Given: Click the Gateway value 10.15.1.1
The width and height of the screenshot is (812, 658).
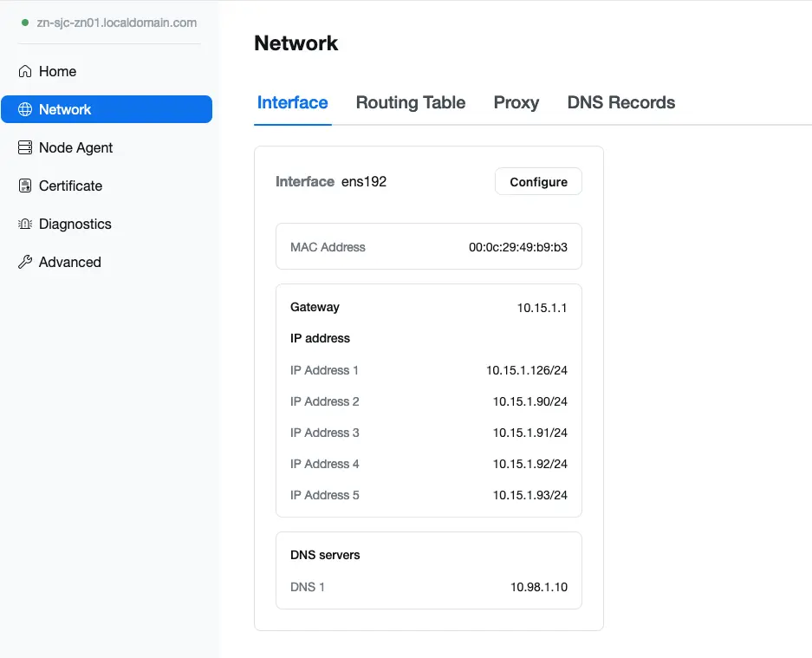Looking at the screenshot, I should pyautogui.click(x=542, y=307).
